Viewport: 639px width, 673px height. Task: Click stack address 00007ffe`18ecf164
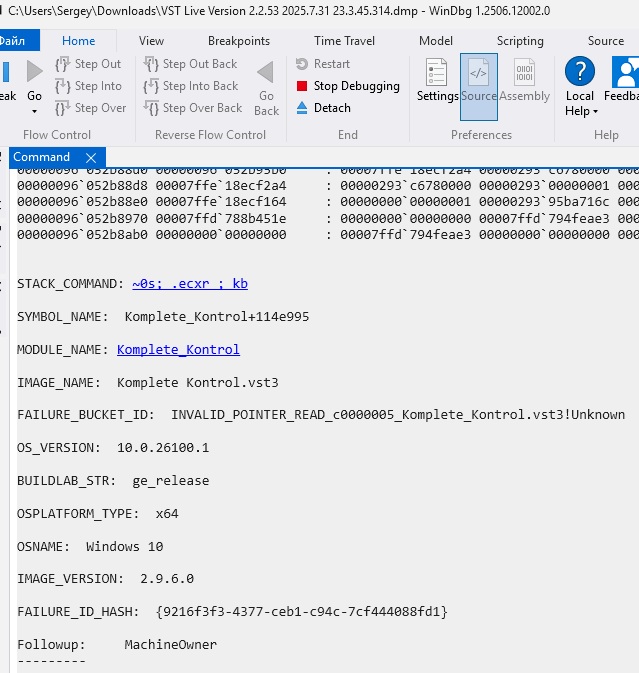(x=221, y=202)
